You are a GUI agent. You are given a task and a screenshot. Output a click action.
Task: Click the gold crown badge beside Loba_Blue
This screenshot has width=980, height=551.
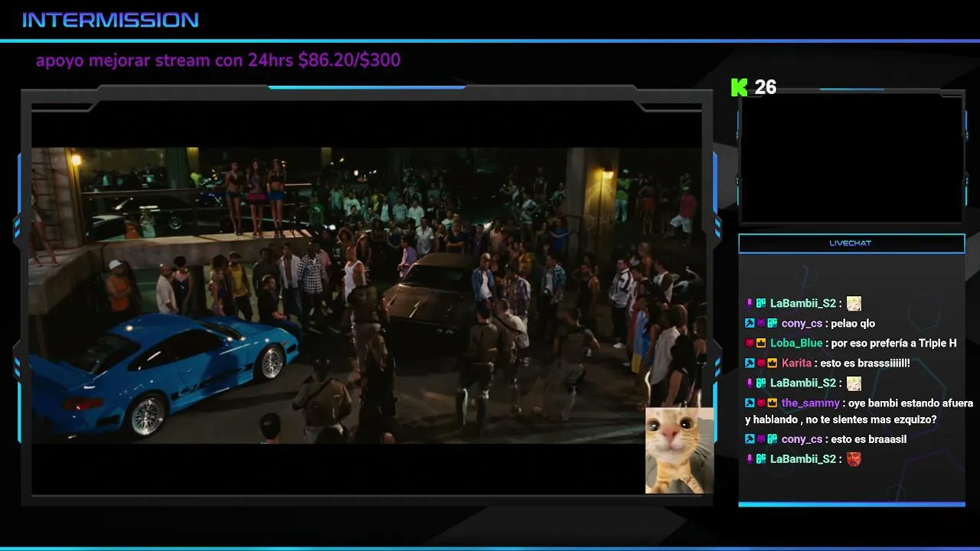click(761, 344)
